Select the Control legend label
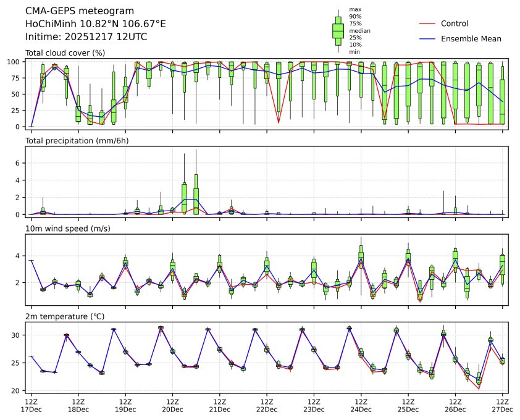520x420 pixels. (455, 23)
